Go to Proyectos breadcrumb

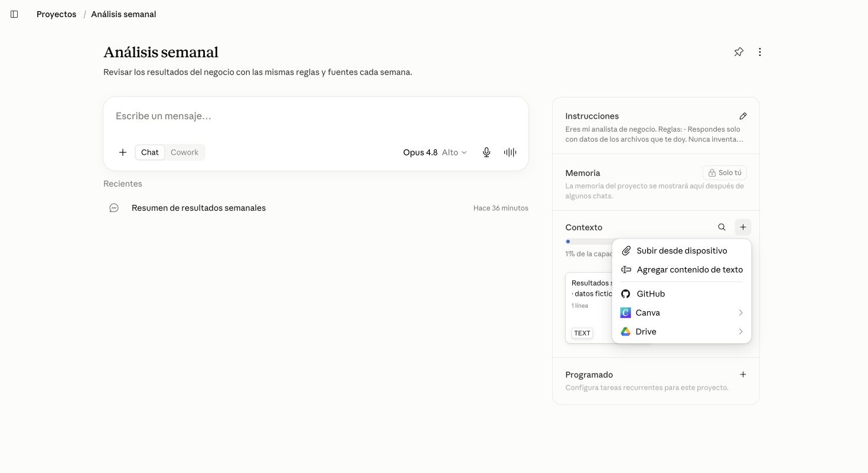click(56, 14)
